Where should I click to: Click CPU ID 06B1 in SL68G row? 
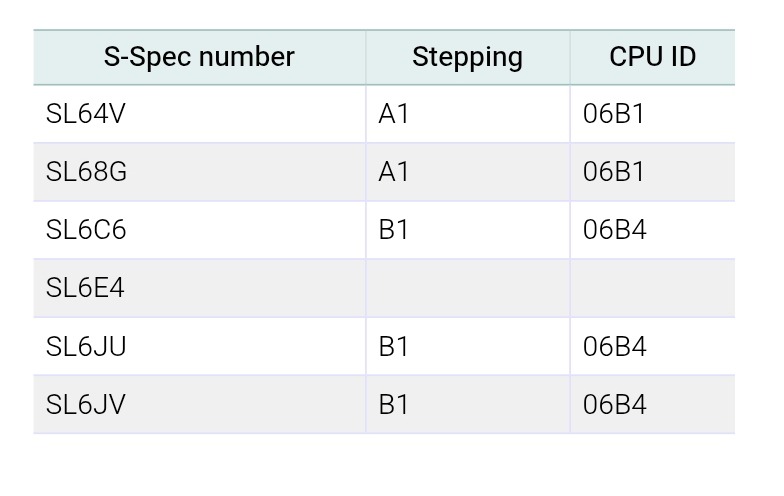614,172
